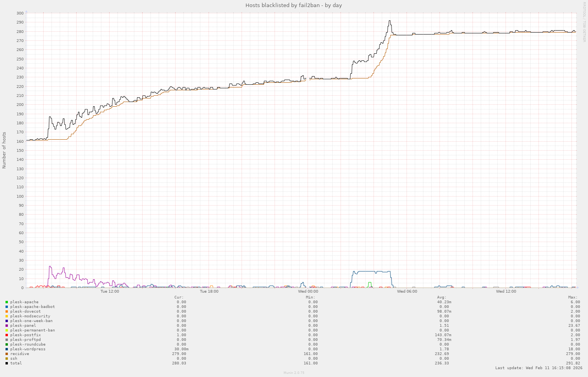The width and height of the screenshot is (588, 377).
Task: Click the ssh legend label
Action: pos(14,359)
